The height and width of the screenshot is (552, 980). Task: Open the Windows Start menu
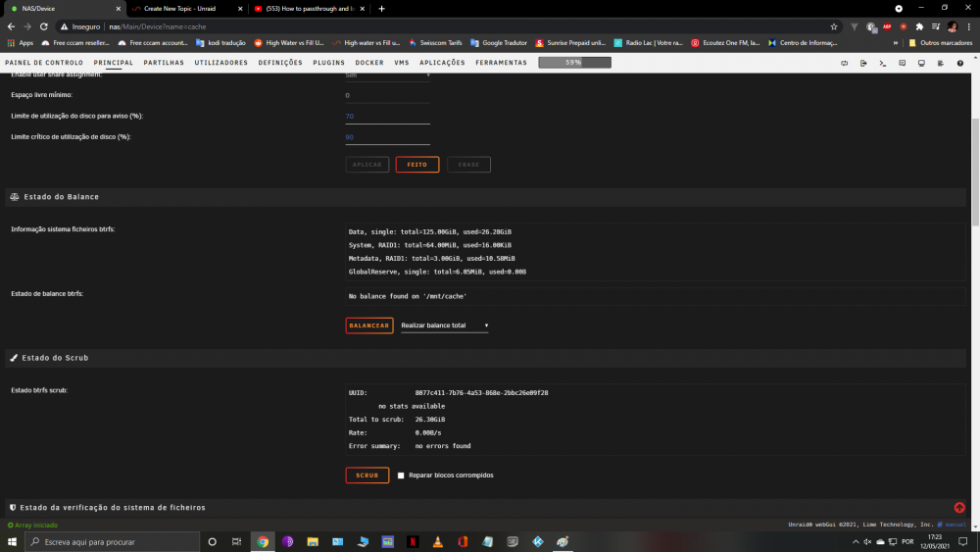point(12,541)
